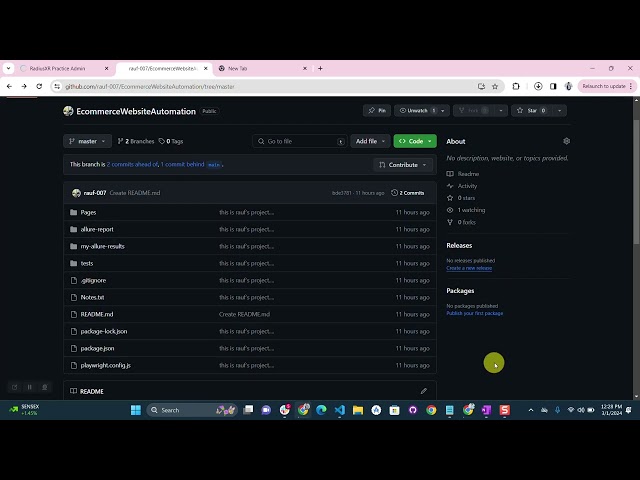Screen dimensions: 640x480
Task: Open the allure-report folder
Action: [97, 229]
